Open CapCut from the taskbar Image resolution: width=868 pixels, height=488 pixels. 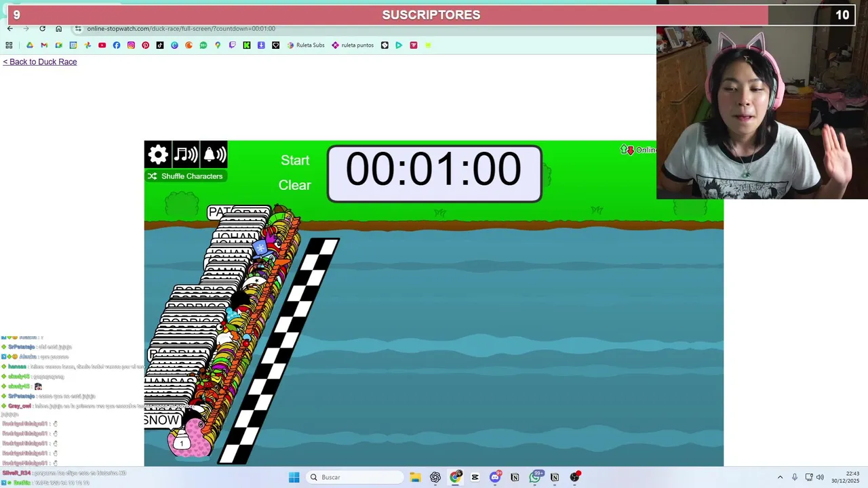click(x=475, y=477)
